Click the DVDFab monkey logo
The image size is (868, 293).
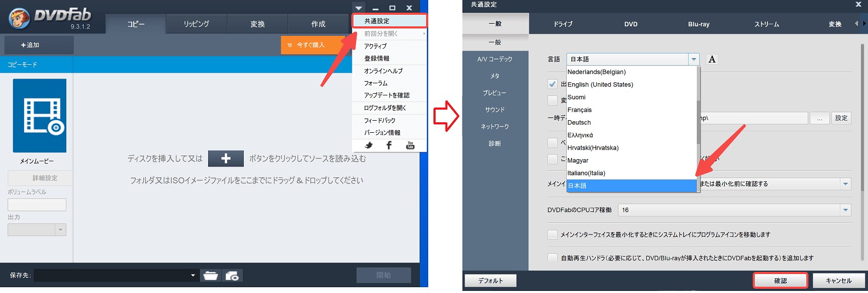coord(20,18)
